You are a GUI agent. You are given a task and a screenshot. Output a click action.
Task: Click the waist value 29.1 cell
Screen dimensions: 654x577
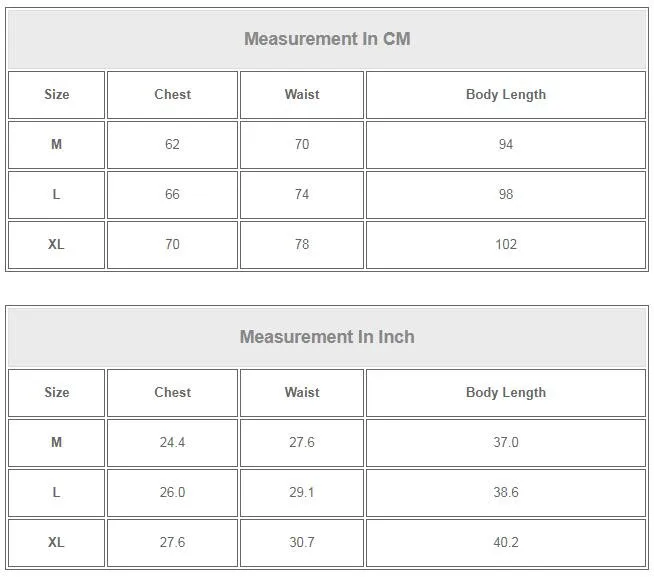(x=302, y=493)
